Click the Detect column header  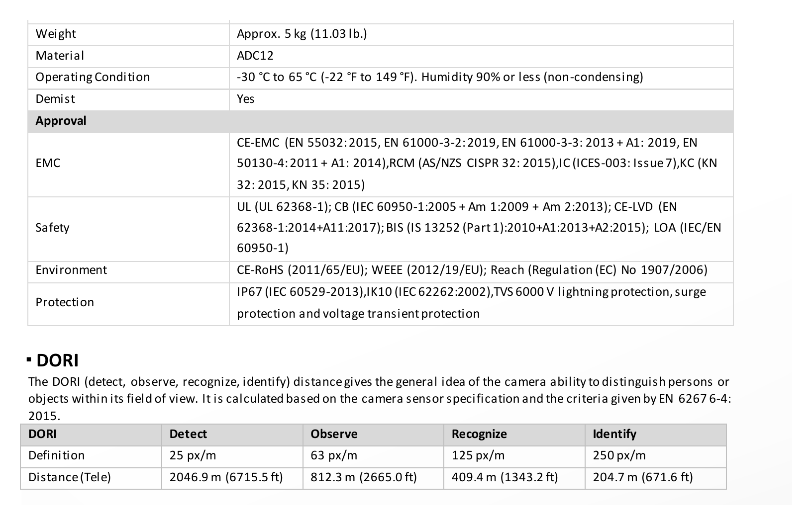[188, 434]
